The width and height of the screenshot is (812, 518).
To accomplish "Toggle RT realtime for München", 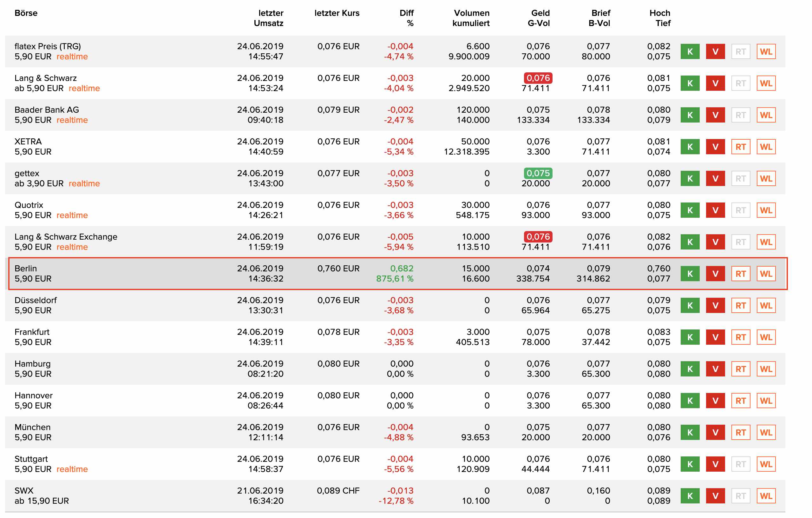I will (x=741, y=432).
